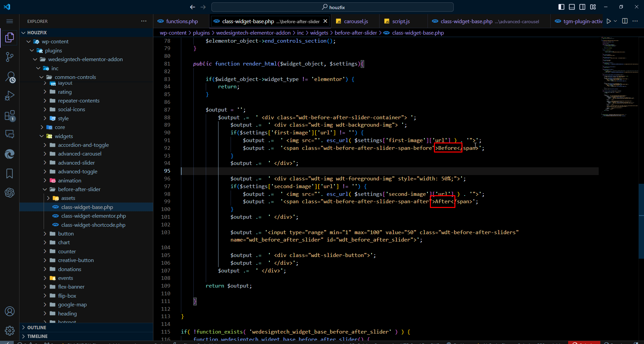Open Remote Explorer icon in activity bar
644x344 pixels.
coord(9,134)
